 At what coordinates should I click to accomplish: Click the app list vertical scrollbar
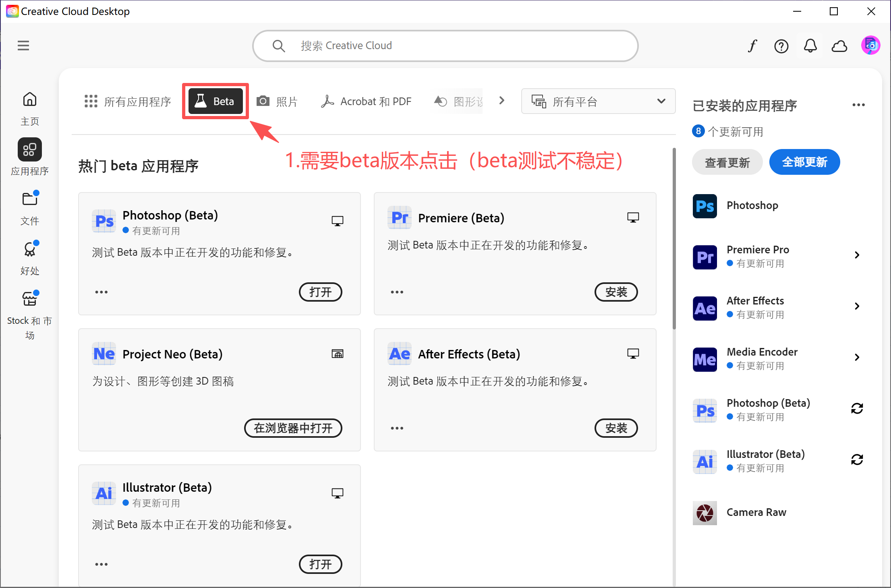point(674,239)
